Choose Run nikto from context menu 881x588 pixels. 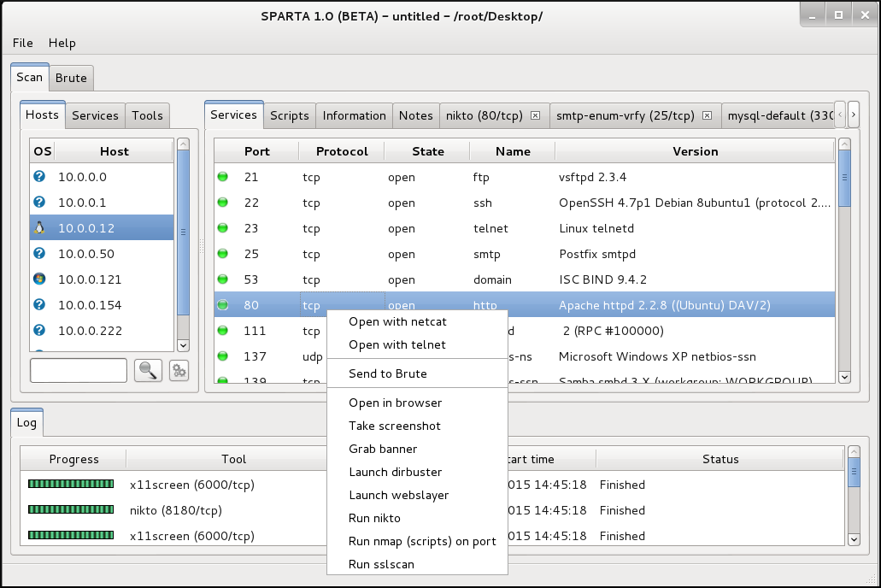point(374,518)
